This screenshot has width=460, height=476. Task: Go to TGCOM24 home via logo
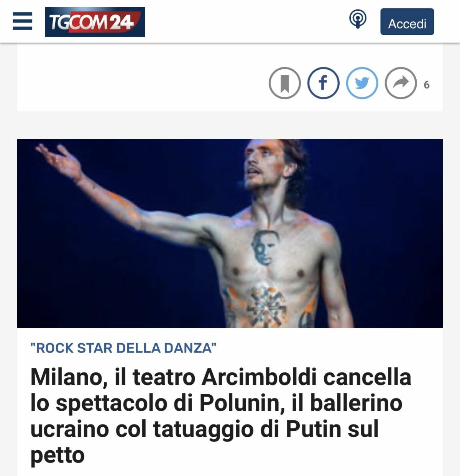95,22
